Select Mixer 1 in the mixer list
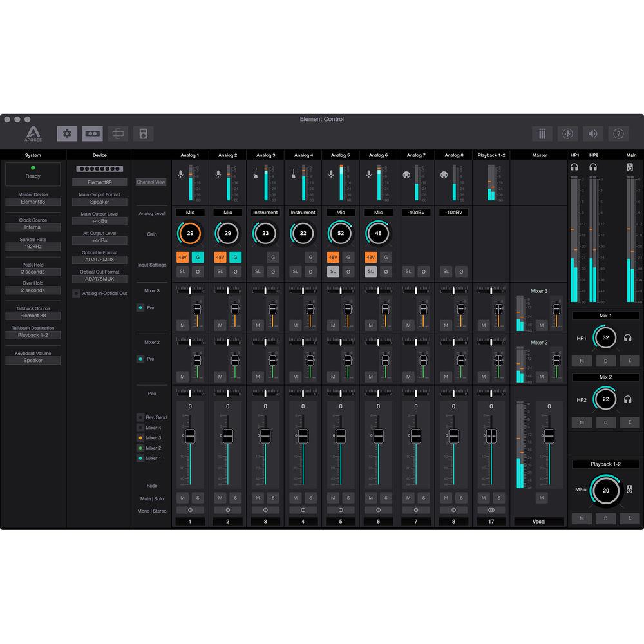This screenshot has width=644, height=644. pyautogui.click(x=140, y=458)
